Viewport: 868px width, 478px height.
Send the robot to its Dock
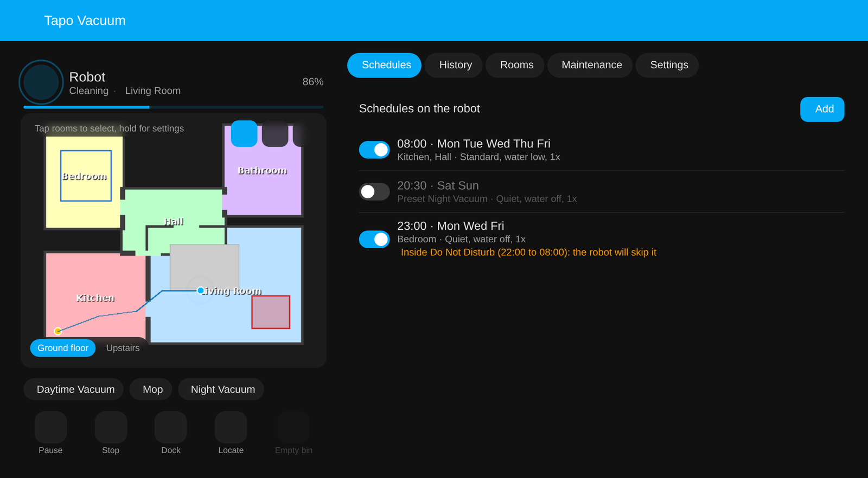171,427
